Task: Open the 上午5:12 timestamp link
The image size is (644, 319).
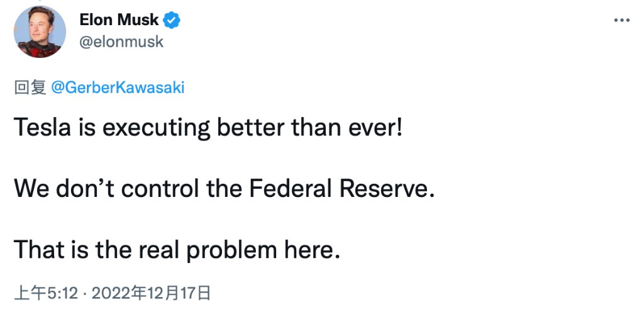Action: pos(49,293)
